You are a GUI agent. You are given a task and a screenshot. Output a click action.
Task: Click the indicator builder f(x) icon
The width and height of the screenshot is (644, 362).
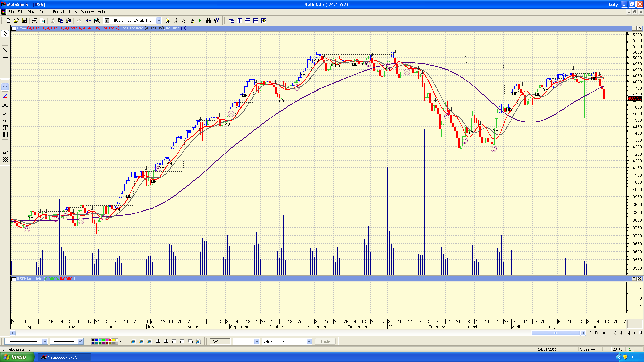coord(184,21)
